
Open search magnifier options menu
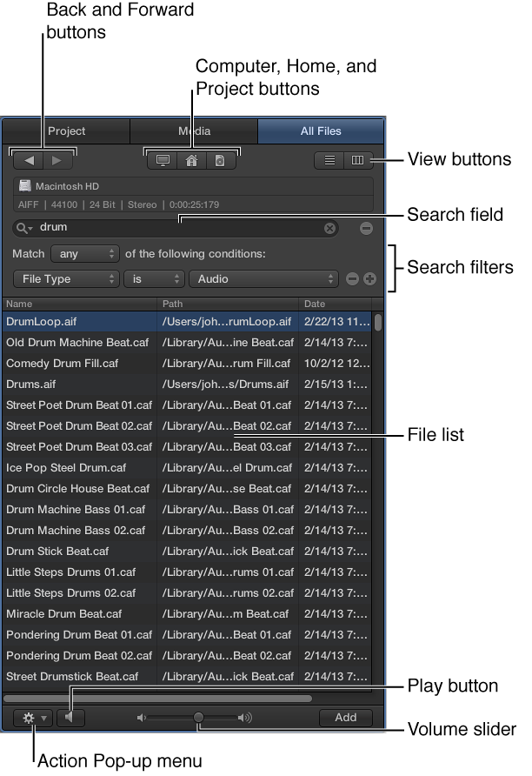point(23,228)
